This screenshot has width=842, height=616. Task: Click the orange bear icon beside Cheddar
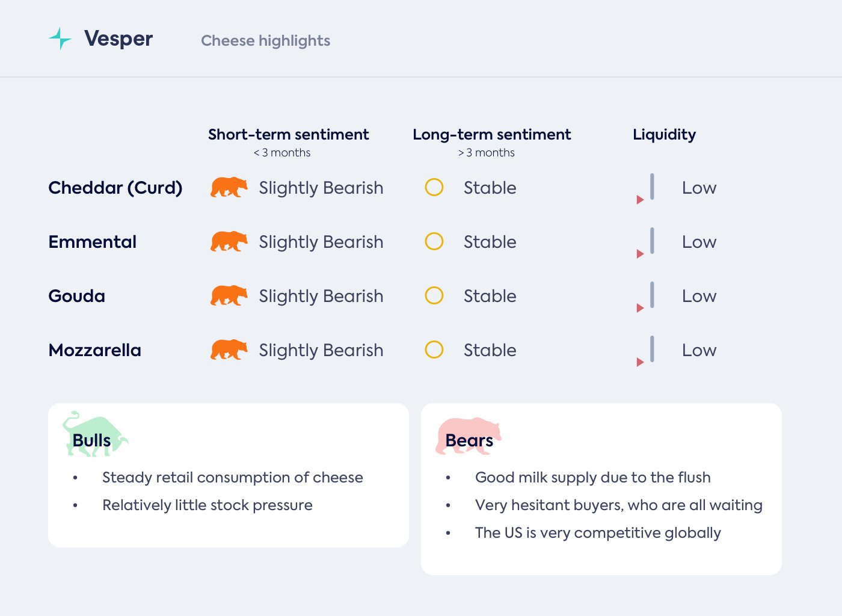(x=229, y=187)
